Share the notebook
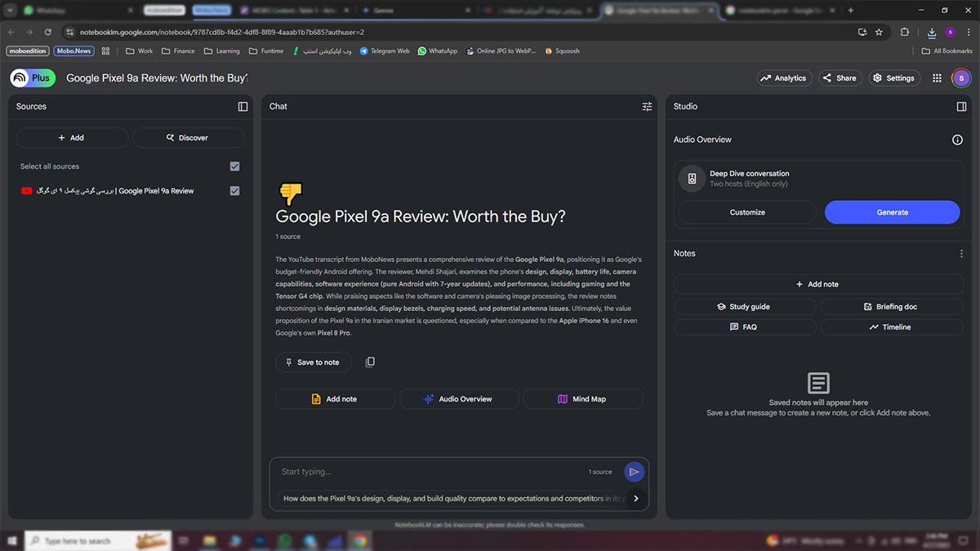This screenshot has width=980, height=551. pos(840,78)
